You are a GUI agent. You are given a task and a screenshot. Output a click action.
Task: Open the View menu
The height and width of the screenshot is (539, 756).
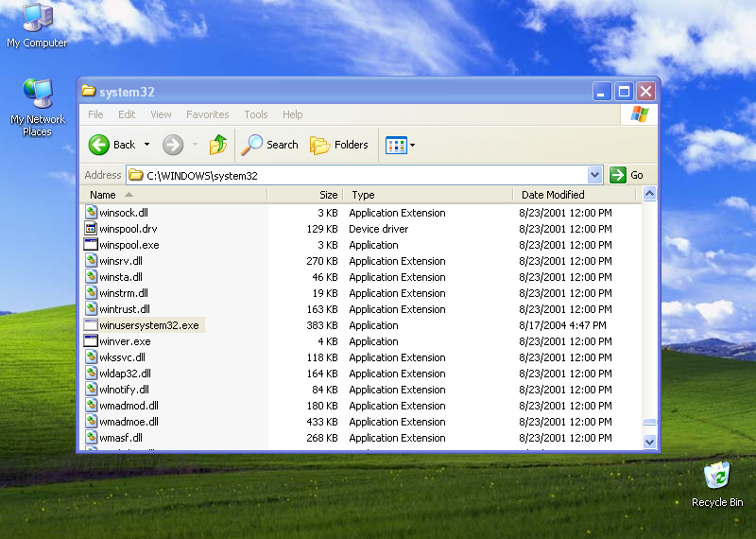click(161, 114)
